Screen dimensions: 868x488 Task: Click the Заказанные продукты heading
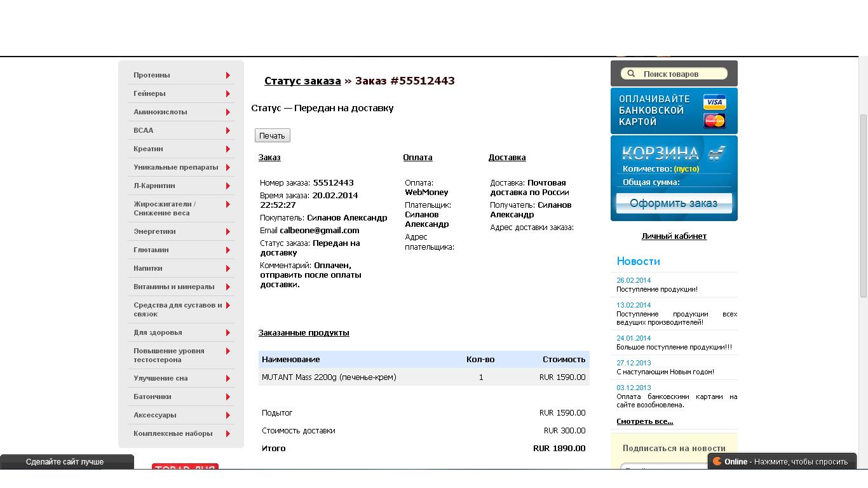tap(304, 333)
